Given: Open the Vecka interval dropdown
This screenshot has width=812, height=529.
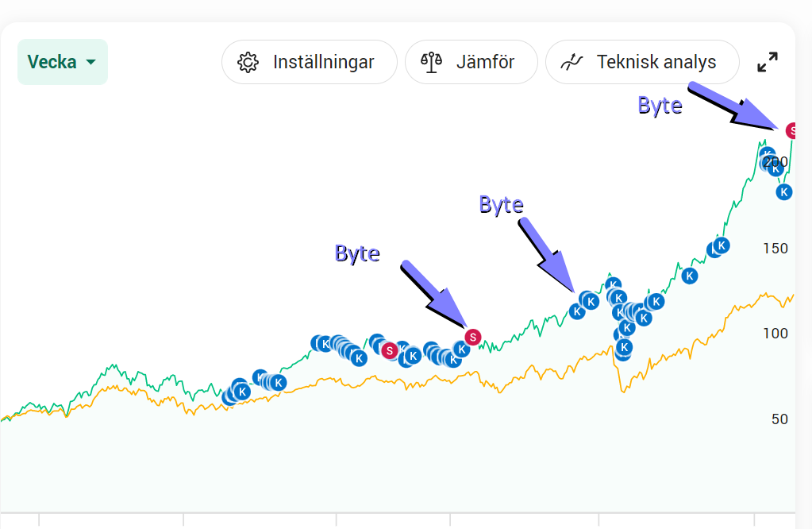Looking at the screenshot, I should 63,62.
